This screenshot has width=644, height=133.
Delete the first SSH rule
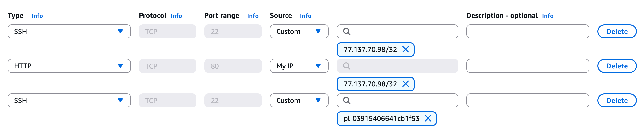[x=617, y=31]
